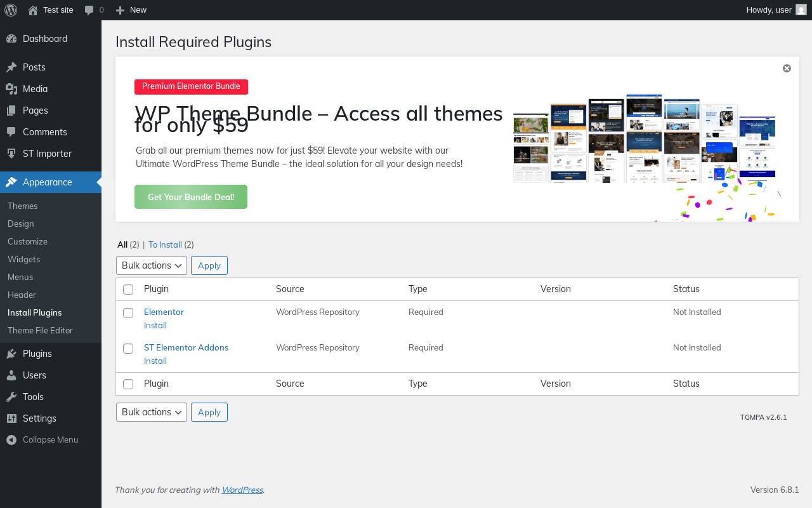Viewport: 812px width, 508px height.
Task: Click the Source column header
Action: point(290,289)
